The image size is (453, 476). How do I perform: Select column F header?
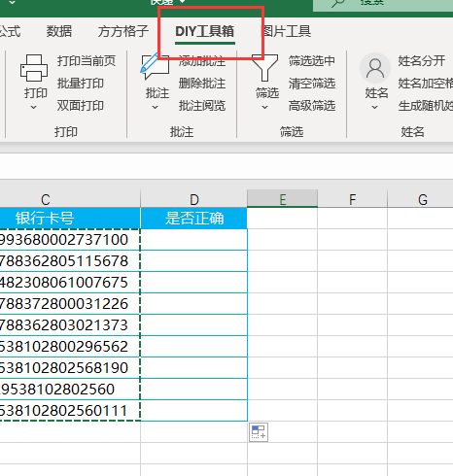pyautogui.click(x=352, y=199)
